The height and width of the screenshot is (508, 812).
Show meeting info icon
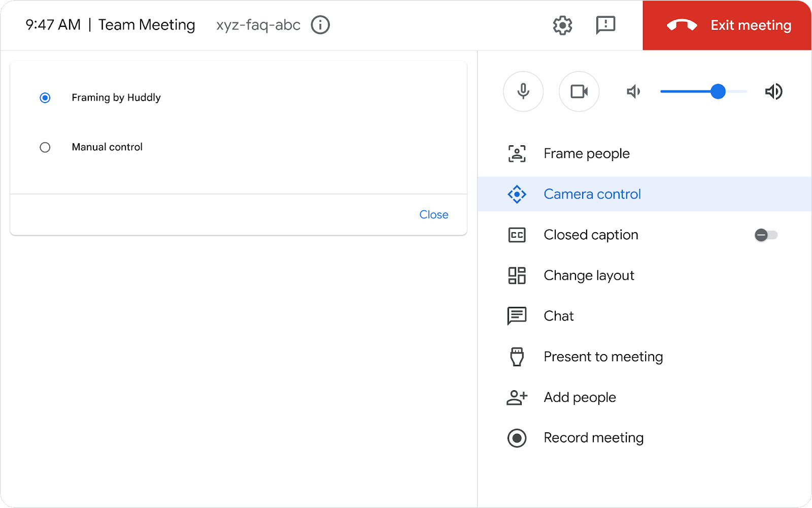(x=320, y=25)
